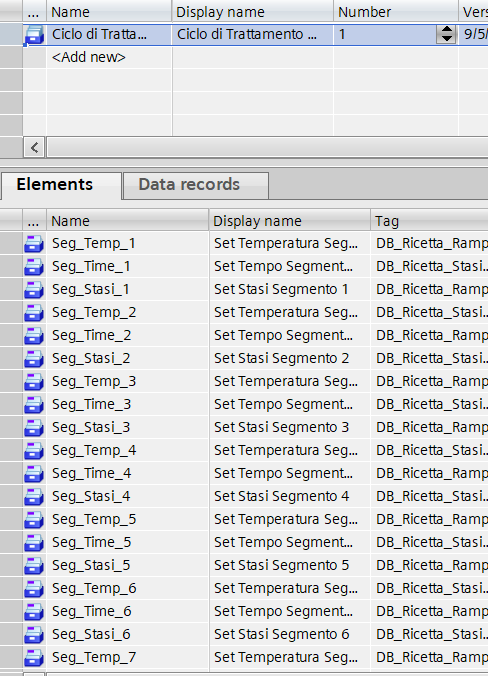
Task: Click the left arrow of the horizontal scrollbar
Action: [34, 147]
